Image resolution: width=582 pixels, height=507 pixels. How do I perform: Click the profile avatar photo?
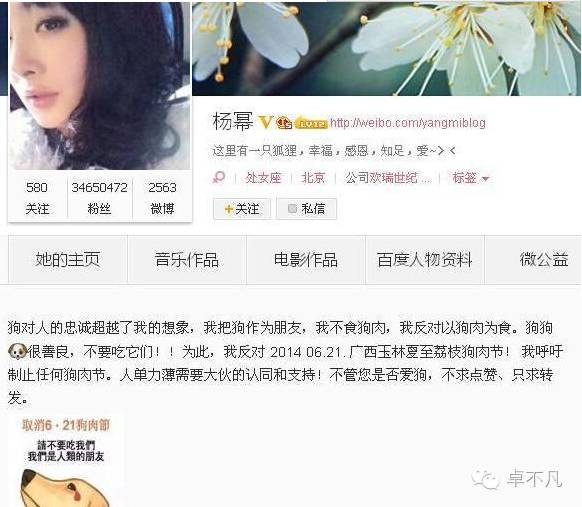[99, 86]
